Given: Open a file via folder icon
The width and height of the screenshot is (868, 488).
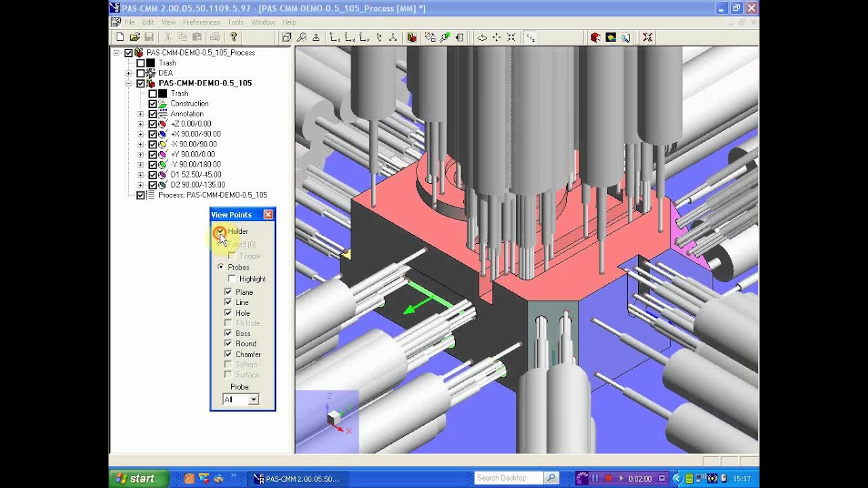Looking at the screenshot, I should tap(134, 37).
